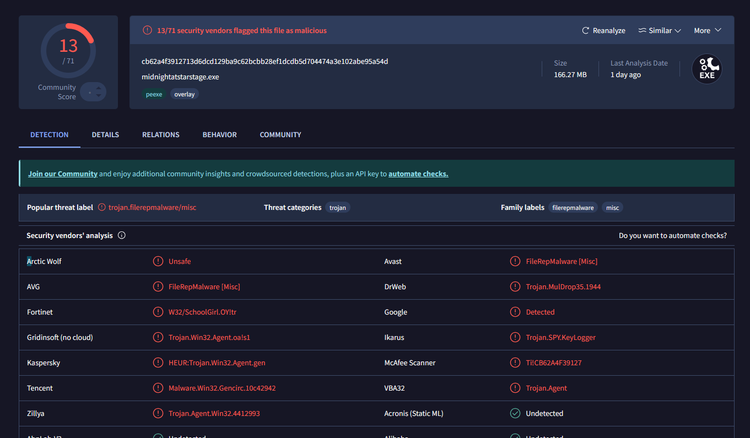Click Trojan.Agent.Win32.4412993 detection text

coord(214,414)
